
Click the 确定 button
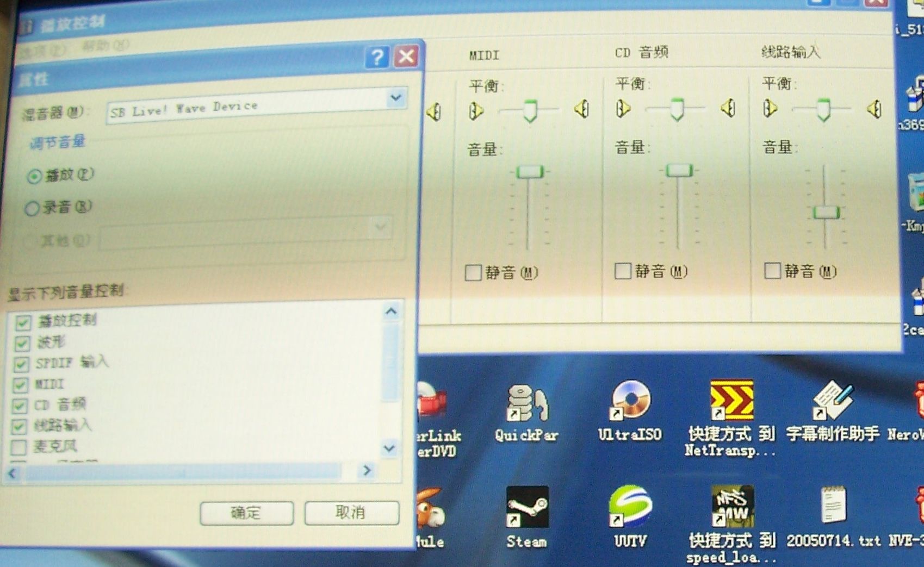tap(246, 513)
